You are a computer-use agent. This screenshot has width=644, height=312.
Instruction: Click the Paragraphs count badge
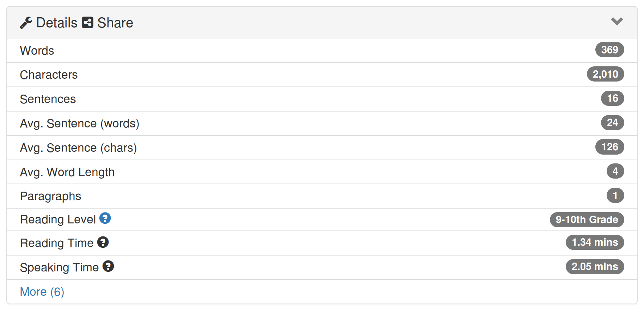615,196
